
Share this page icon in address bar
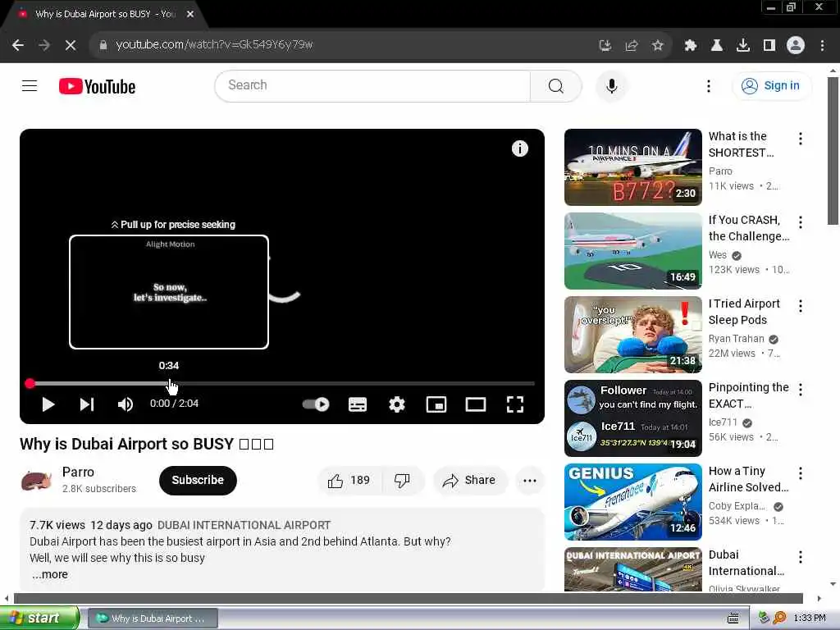(x=631, y=46)
